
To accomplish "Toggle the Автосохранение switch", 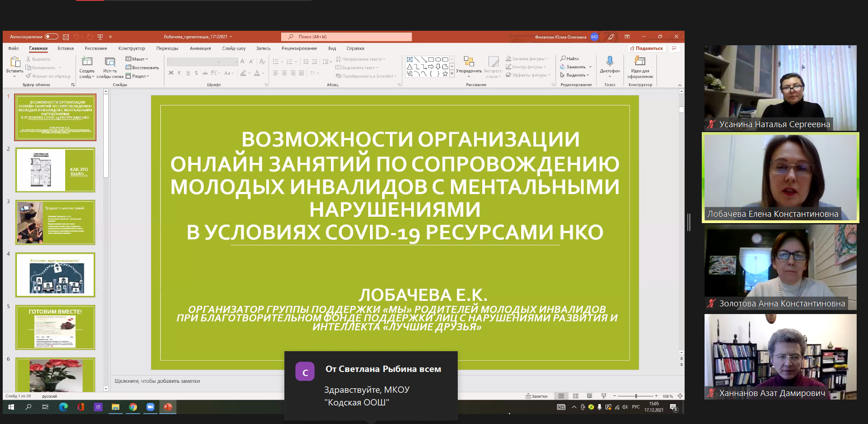I will click(x=52, y=37).
